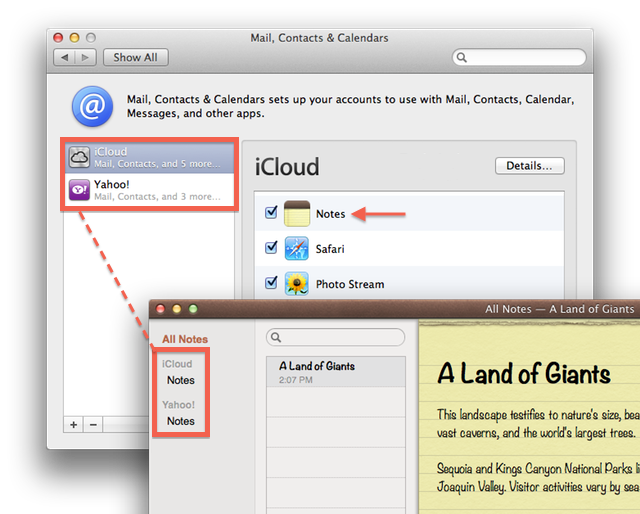Click the purple Yahoo! icon

point(79,190)
